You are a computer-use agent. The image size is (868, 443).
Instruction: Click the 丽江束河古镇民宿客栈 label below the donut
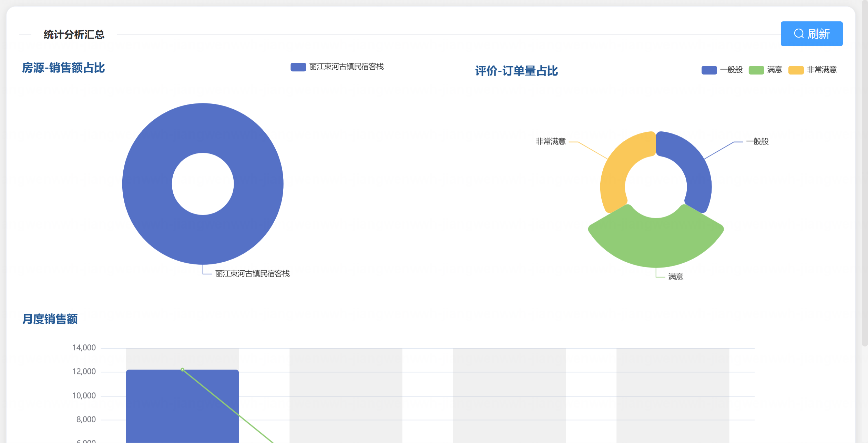click(252, 274)
